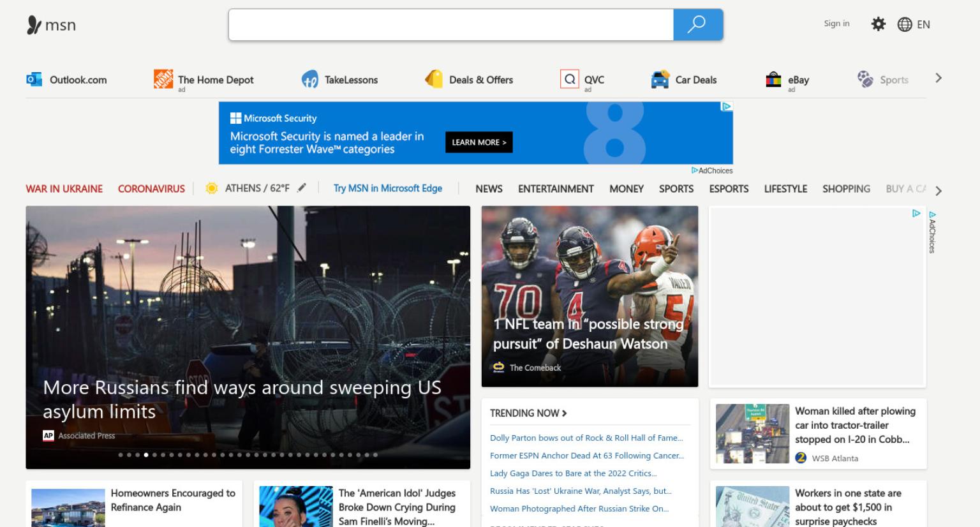
Task: Click the Associated Press AP logo
Action: (48, 436)
